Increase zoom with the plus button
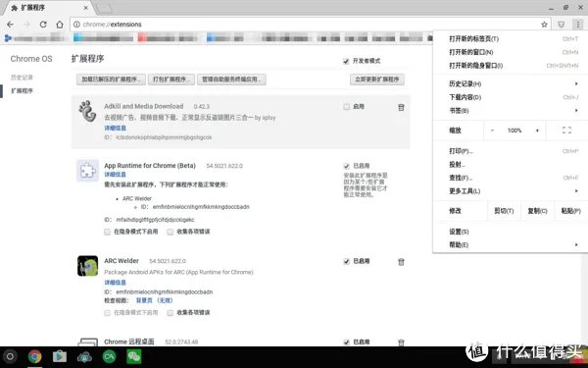This screenshot has height=368, width=588. click(537, 131)
